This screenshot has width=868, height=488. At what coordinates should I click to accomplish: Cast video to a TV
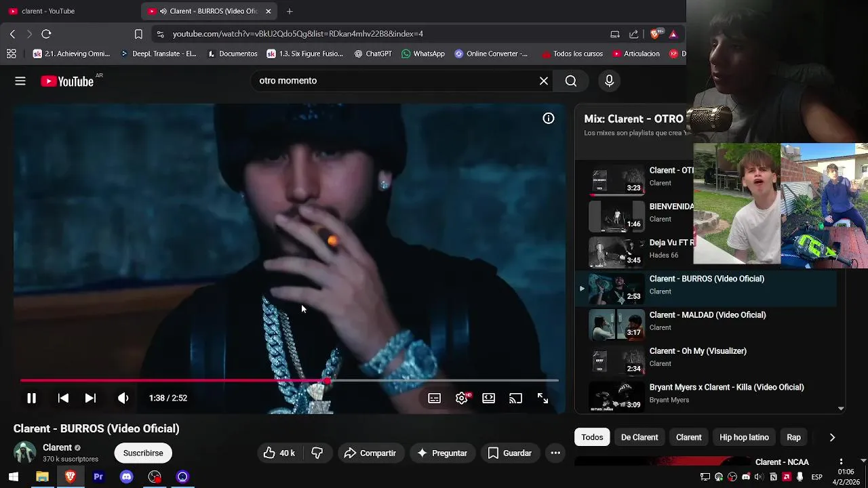[516, 399]
